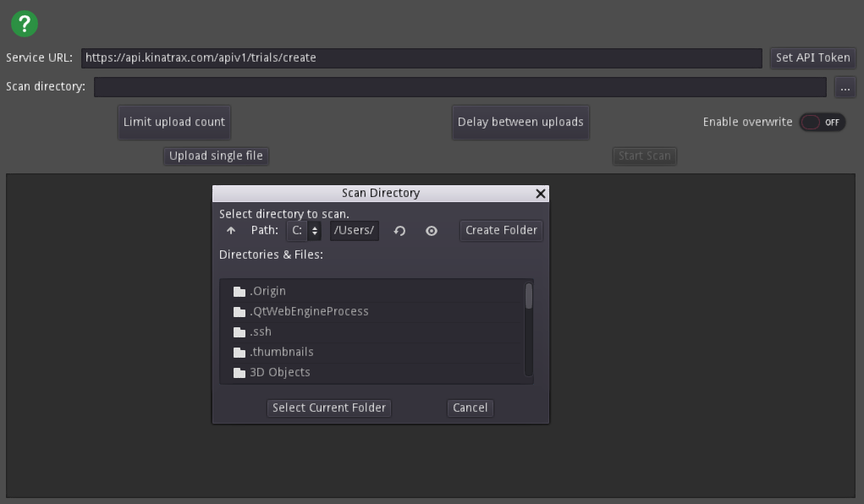Click the green help question mark icon
The width and height of the screenshot is (864, 504).
pyautogui.click(x=25, y=24)
